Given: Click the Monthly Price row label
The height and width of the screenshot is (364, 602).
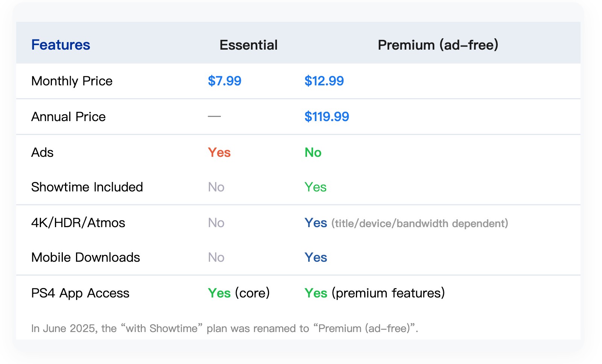Looking at the screenshot, I should pyautogui.click(x=72, y=81).
